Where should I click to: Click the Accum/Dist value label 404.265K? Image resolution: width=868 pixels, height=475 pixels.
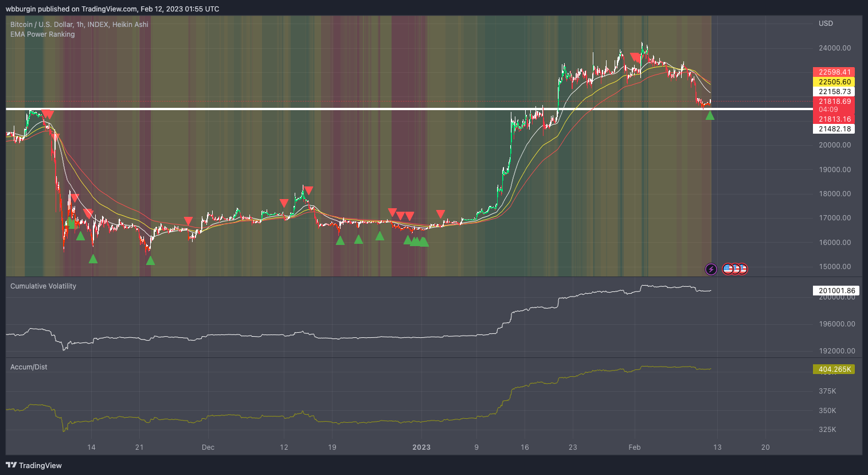pyautogui.click(x=834, y=369)
